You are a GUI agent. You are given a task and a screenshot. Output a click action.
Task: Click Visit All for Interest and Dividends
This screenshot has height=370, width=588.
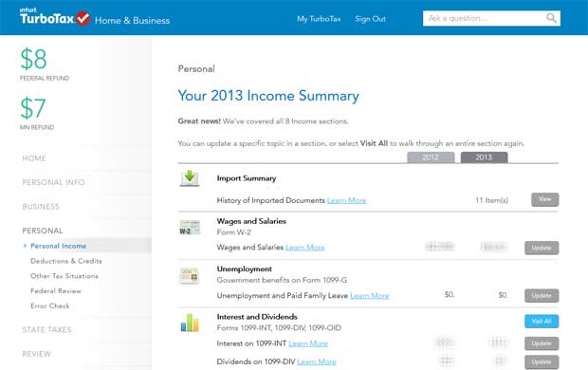pos(542,322)
